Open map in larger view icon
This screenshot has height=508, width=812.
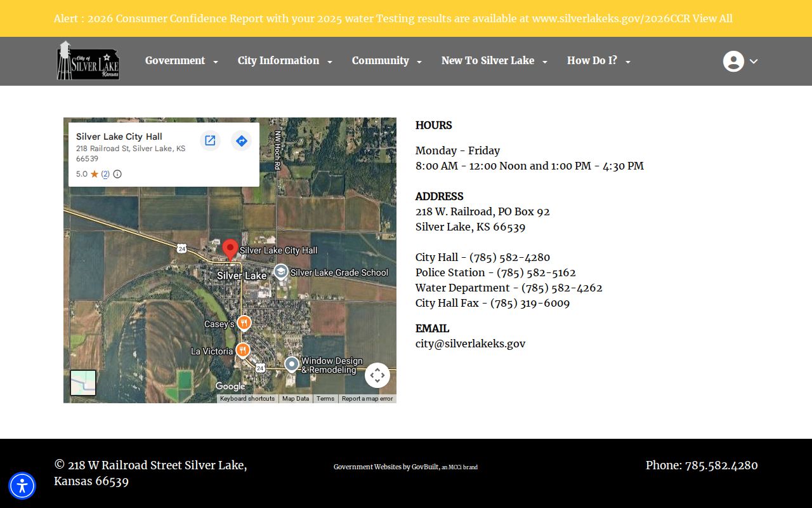click(210, 140)
